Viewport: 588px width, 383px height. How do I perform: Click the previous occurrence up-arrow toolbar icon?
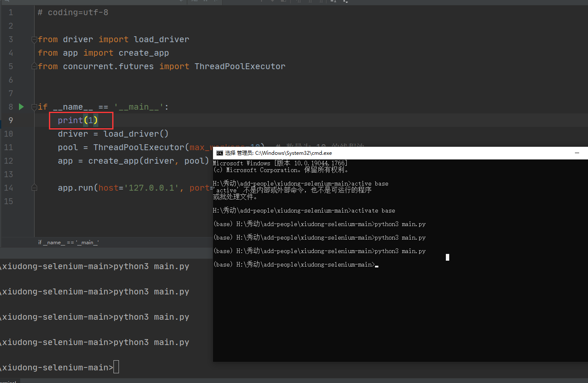coord(262,2)
